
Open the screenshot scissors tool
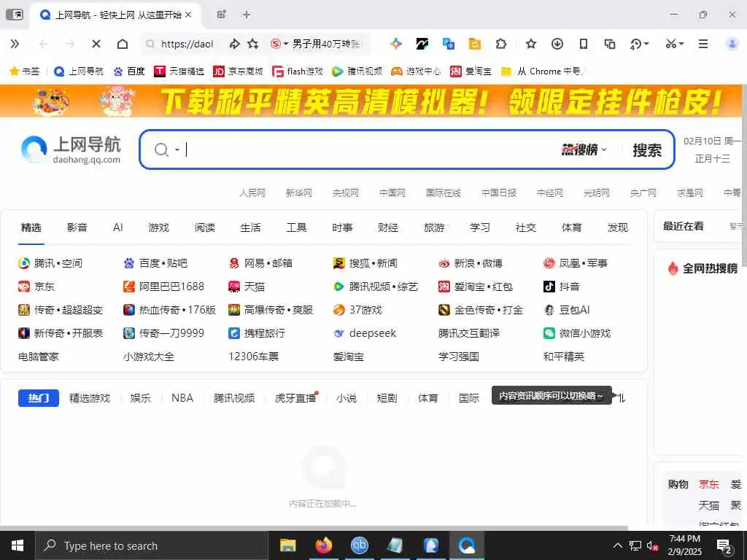(x=671, y=44)
